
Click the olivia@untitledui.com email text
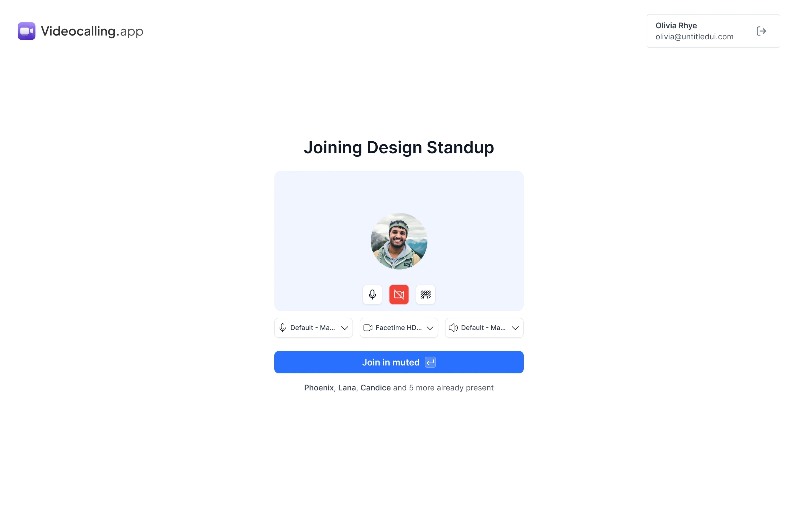pos(694,37)
